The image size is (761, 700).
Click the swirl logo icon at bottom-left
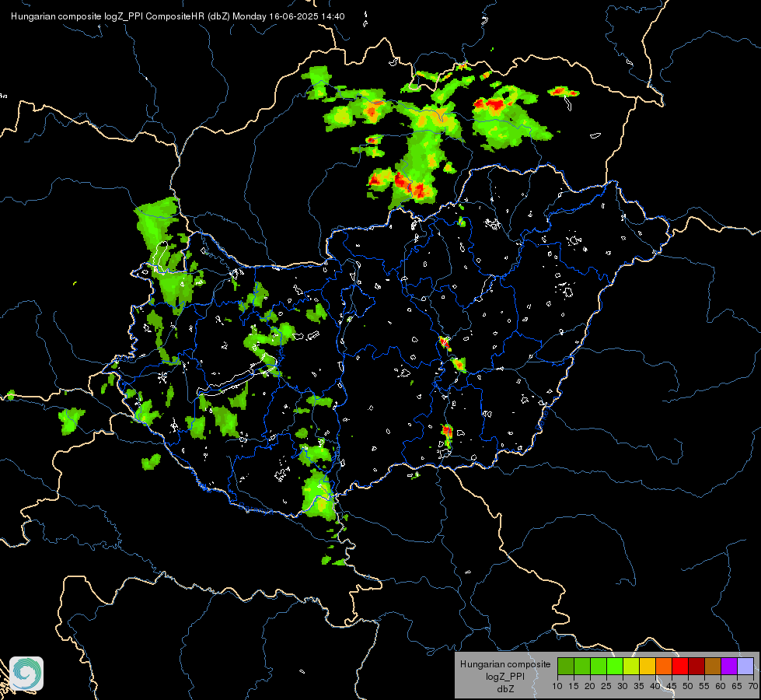pos(26,674)
